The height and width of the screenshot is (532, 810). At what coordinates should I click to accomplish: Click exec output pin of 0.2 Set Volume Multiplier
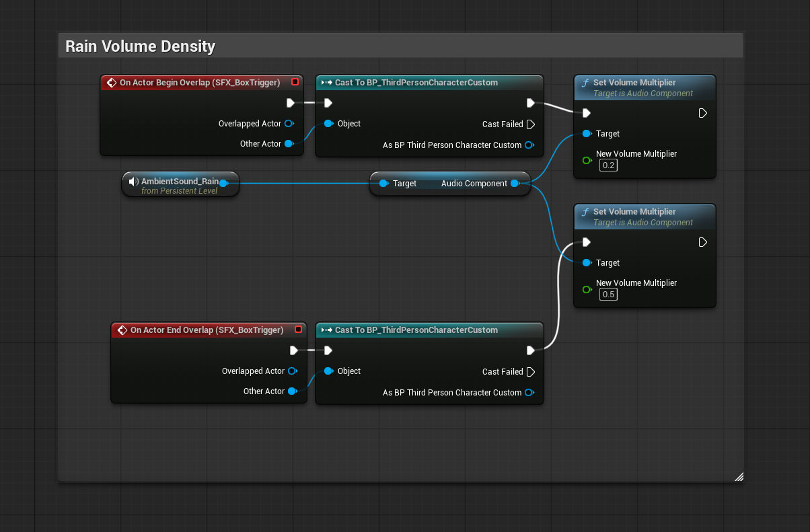coord(702,113)
